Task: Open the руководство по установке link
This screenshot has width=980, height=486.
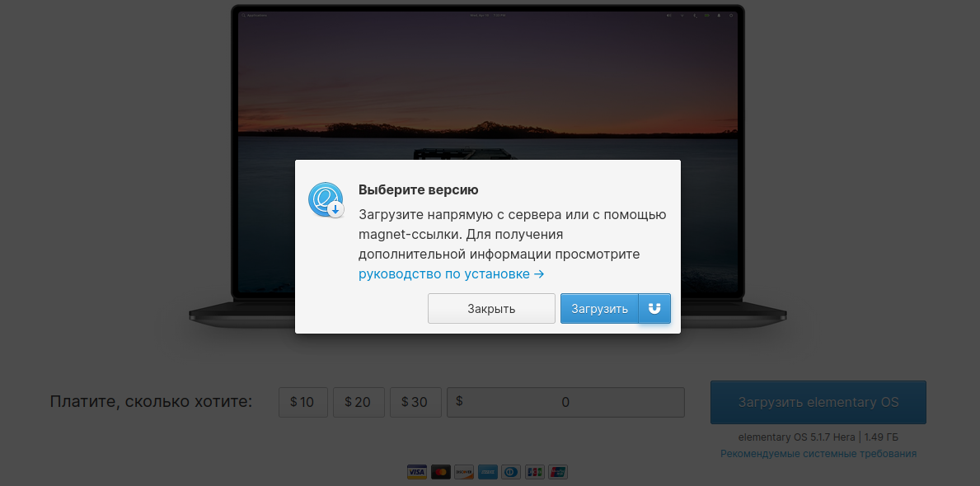Action: pyautogui.click(x=451, y=274)
